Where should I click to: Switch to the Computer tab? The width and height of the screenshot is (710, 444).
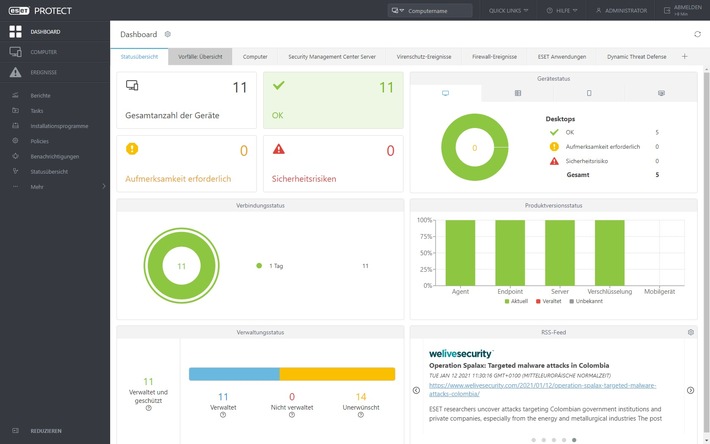pos(255,57)
